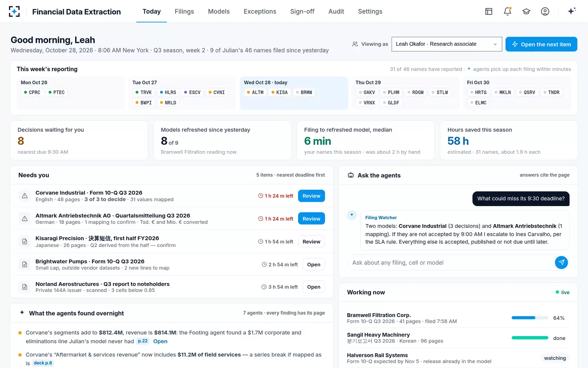
Task: Click document icon beside Brightwater Pumps
Action: 25,265
